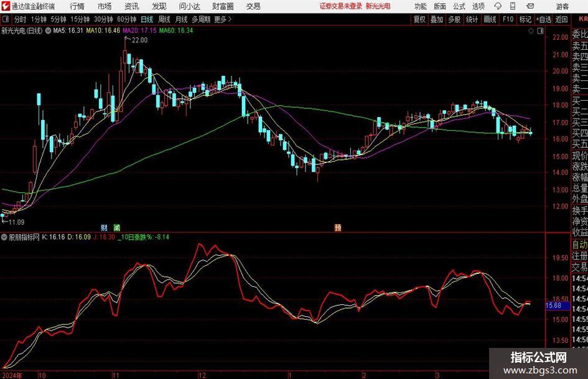This screenshot has height=379, width=588.
Task: Open the 减 marker on the chart
Action: coord(116,227)
